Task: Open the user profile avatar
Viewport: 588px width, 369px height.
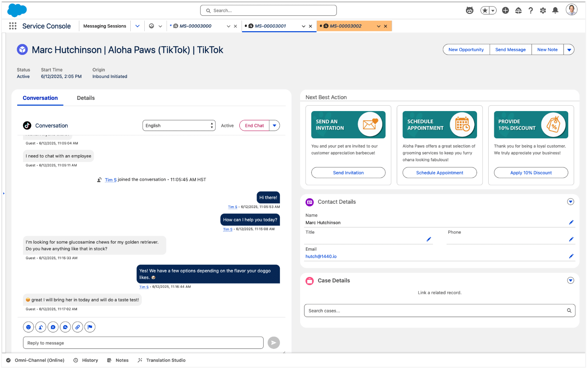Action: point(571,10)
